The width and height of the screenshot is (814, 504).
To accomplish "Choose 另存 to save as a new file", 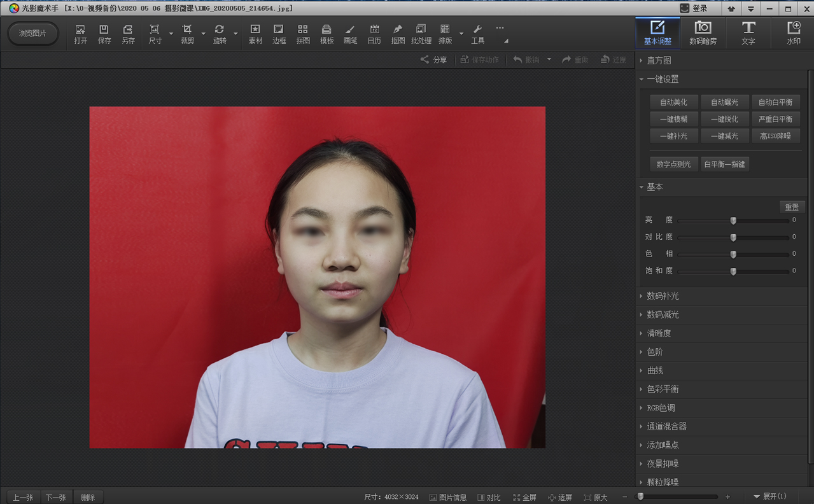I will point(129,34).
